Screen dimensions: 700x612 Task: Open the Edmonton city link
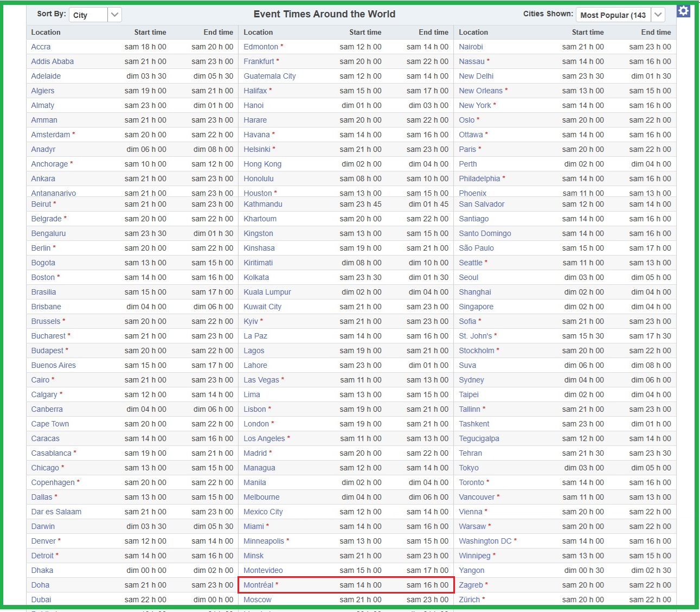(x=261, y=47)
